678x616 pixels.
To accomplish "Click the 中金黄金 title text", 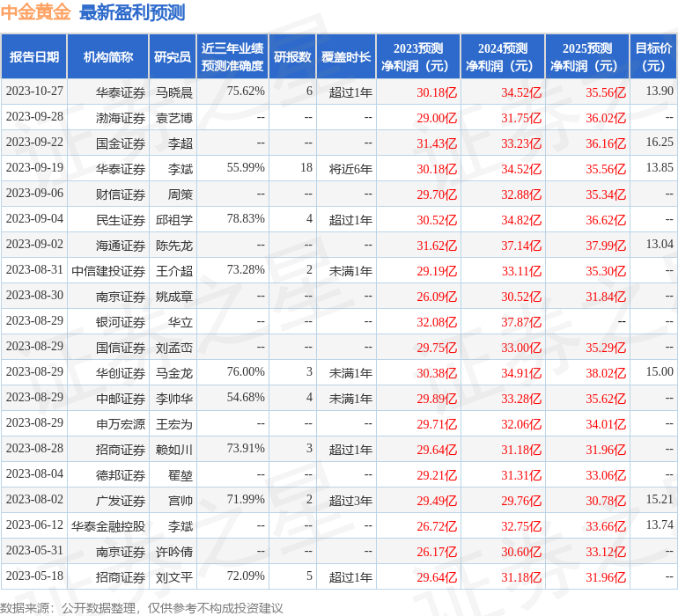I will [35, 12].
